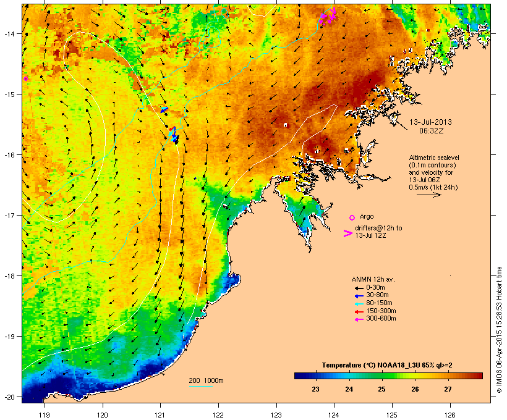Click the '0-30m' depth label
Screen dimensions: 507x420
point(375,288)
